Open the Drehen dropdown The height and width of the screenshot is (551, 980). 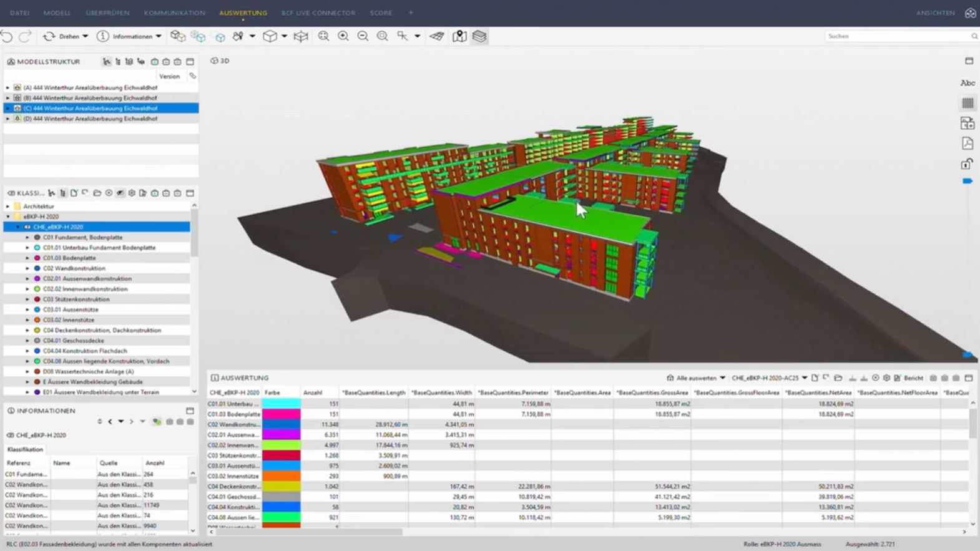pyautogui.click(x=86, y=36)
